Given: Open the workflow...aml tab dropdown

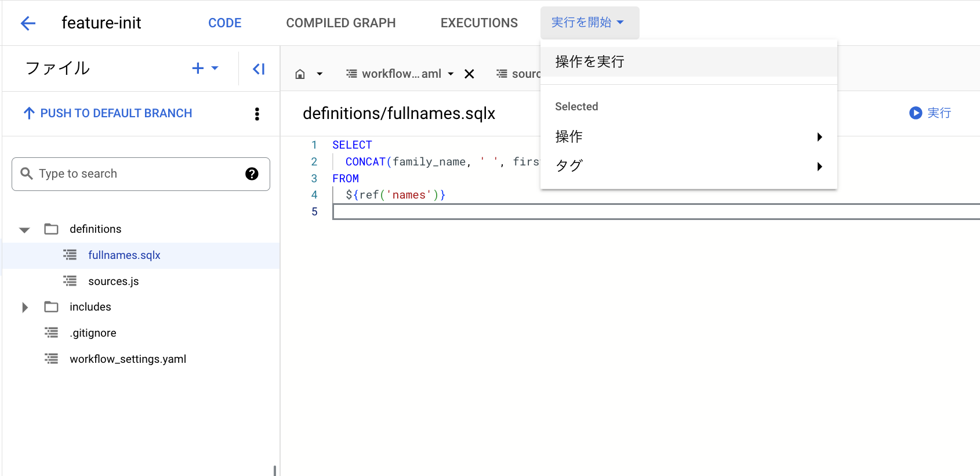Looking at the screenshot, I should 451,74.
